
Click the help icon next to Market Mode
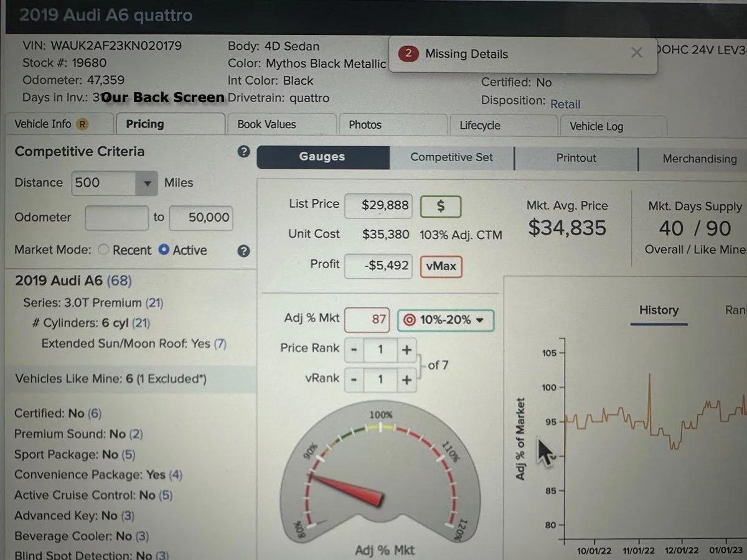pos(244,251)
